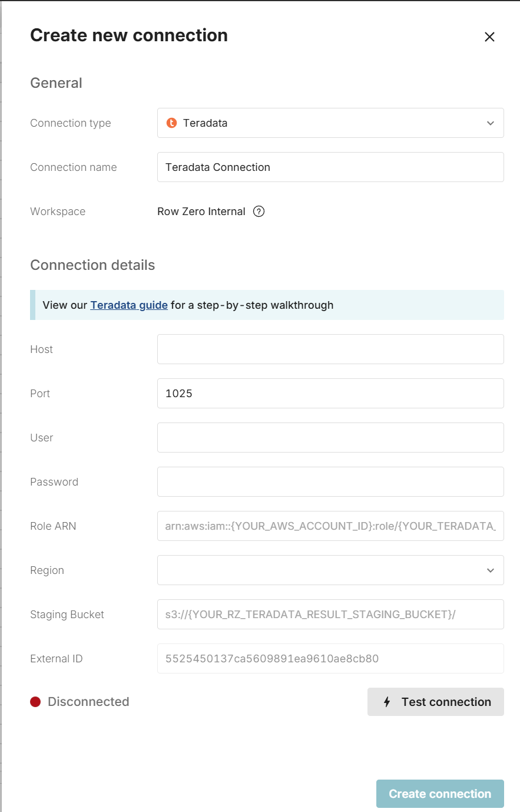Click the External ID value field
Screen dimensions: 520x812
tap(330, 659)
